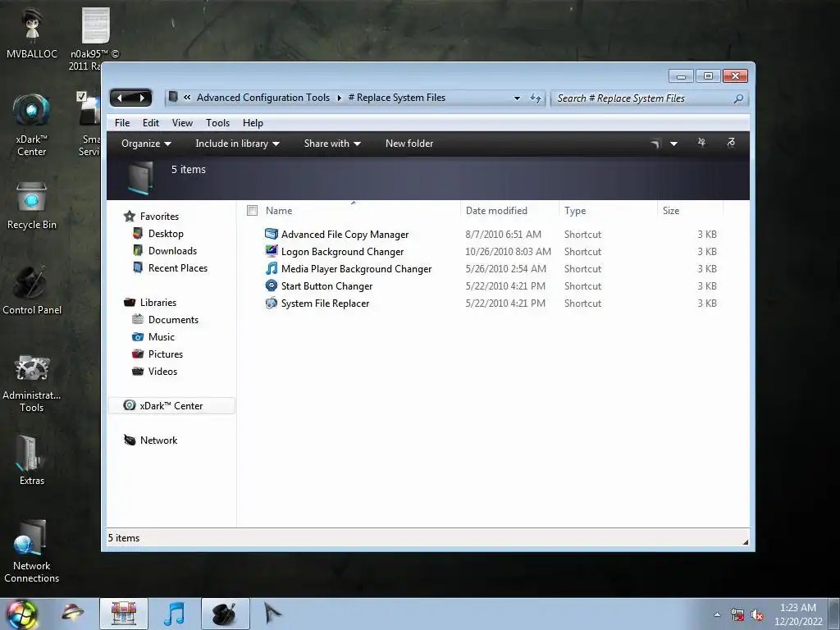The width and height of the screenshot is (840, 630).
Task: Click the arrow-shaped taskbar icon
Action: tap(272, 613)
